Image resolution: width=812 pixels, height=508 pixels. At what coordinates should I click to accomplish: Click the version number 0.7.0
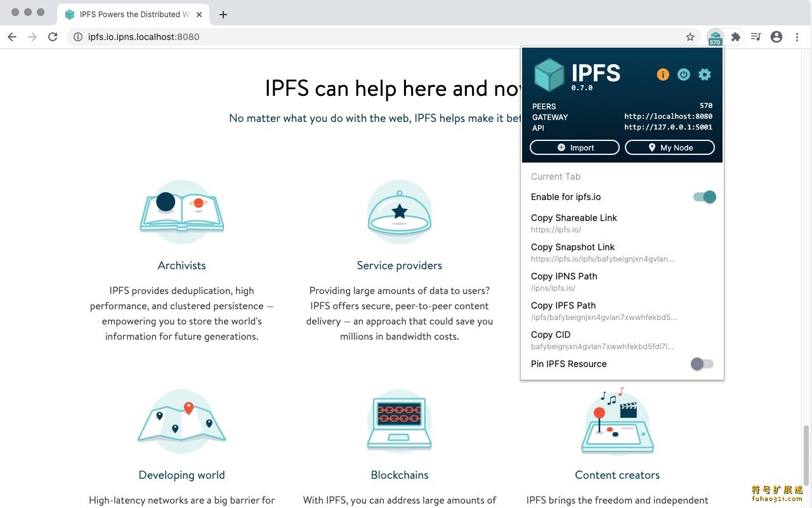click(582, 88)
